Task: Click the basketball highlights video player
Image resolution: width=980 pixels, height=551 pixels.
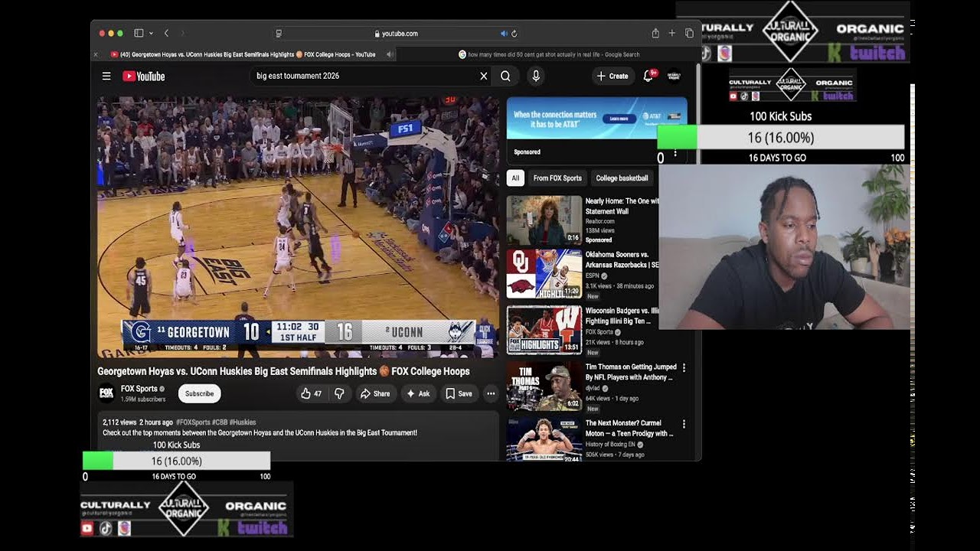Action: coord(298,227)
